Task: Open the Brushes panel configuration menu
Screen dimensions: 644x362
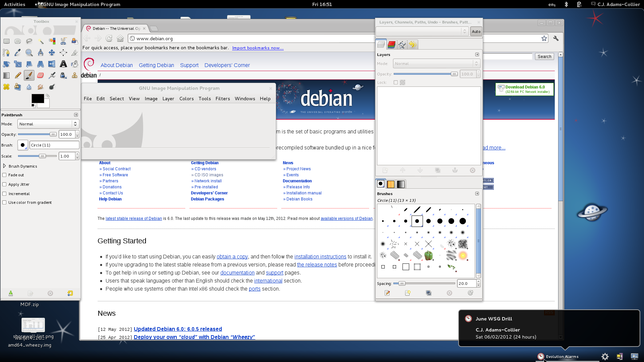Action: [x=477, y=194]
